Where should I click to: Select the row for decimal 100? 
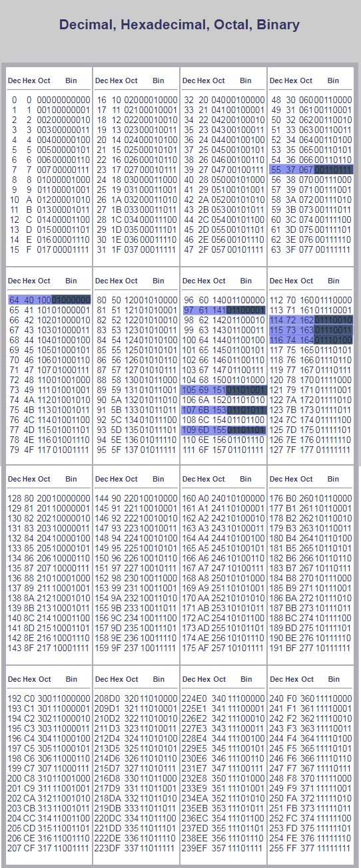coord(224,340)
